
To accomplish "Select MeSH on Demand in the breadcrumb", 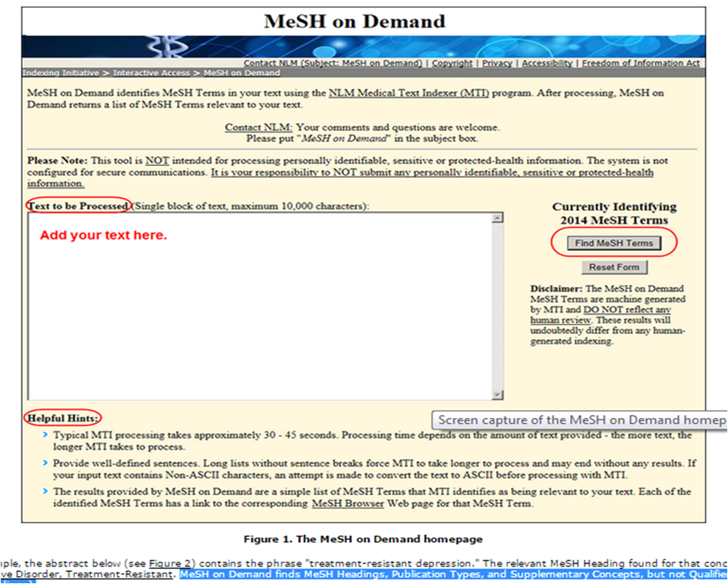I will pyautogui.click(x=241, y=73).
